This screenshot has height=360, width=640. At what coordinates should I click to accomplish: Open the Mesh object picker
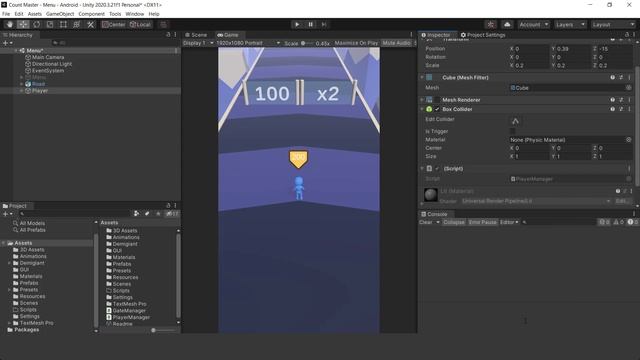tap(629, 87)
